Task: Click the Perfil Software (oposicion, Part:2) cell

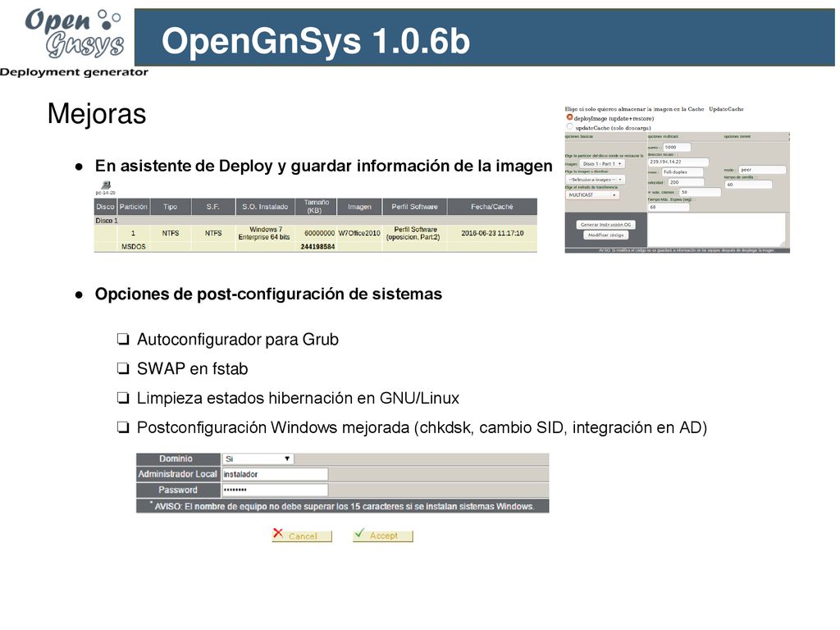Action: pyautogui.click(x=413, y=233)
